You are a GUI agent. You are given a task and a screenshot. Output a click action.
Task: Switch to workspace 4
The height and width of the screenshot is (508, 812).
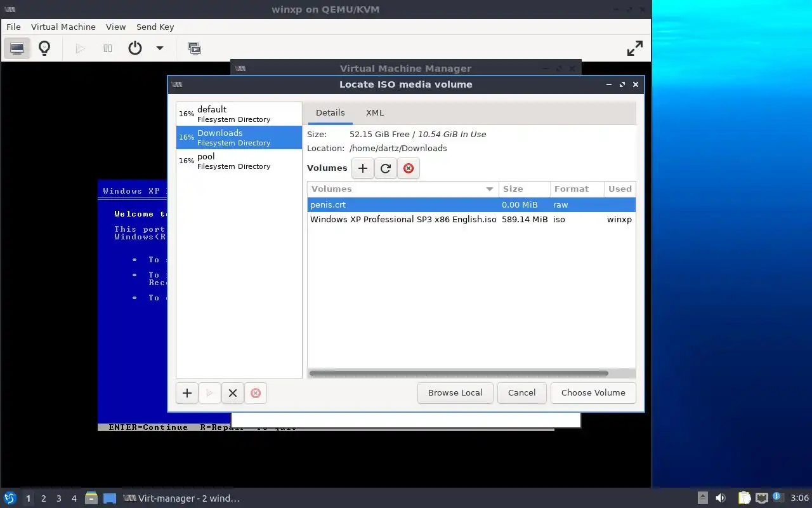(74, 498)
